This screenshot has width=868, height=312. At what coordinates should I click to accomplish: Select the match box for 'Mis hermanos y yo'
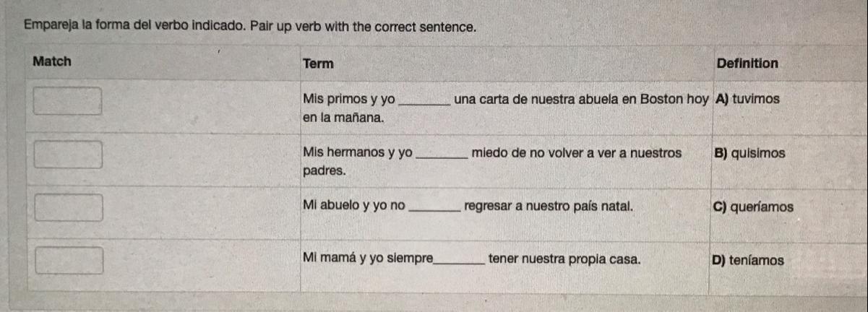pyautogui.click(x=70, y=155)
